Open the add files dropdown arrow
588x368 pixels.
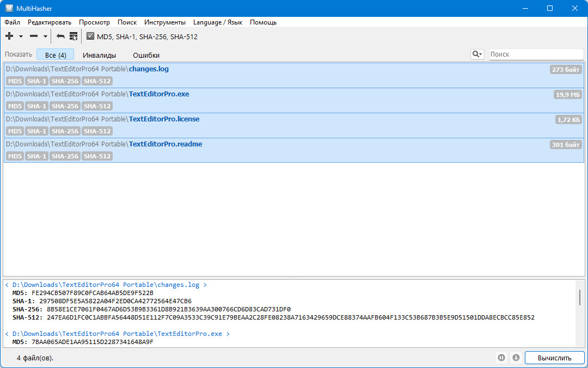(x=21, y=36)
